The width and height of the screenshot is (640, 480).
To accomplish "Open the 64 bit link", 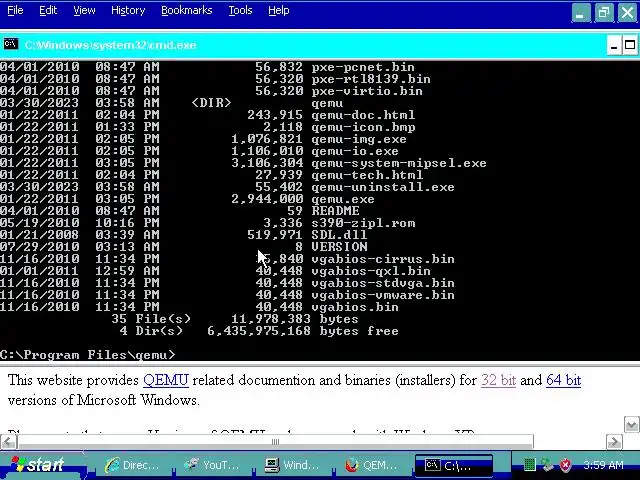I will [x=563, y=380].
